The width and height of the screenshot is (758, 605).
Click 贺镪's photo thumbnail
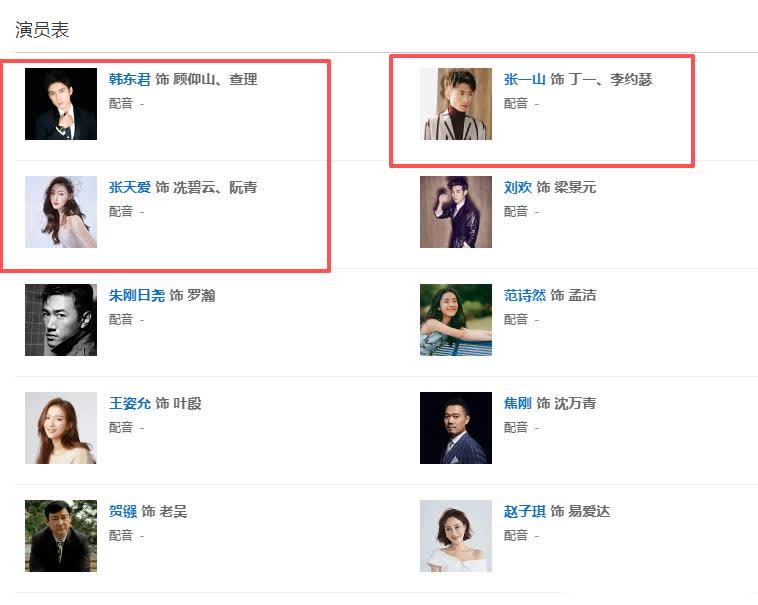pos(61,536)
